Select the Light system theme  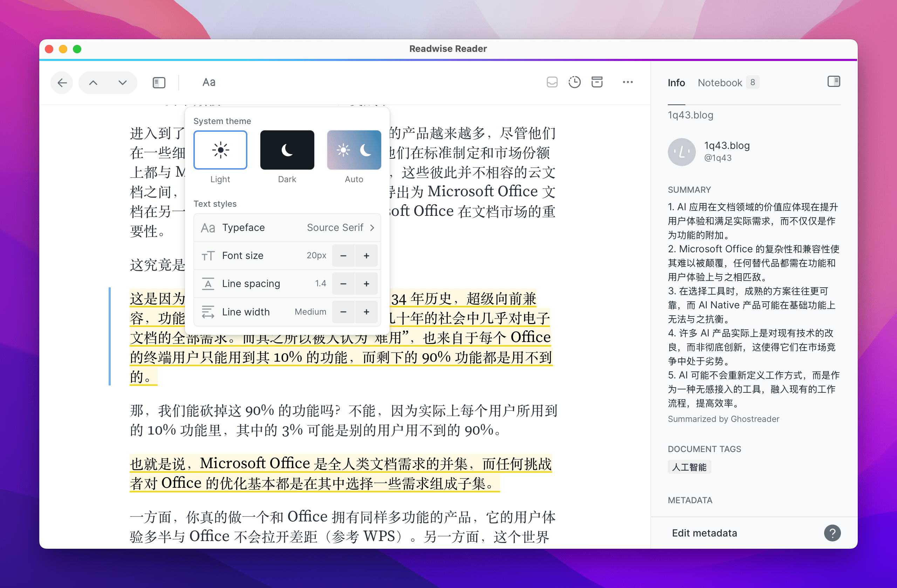(x=220, y=150)
